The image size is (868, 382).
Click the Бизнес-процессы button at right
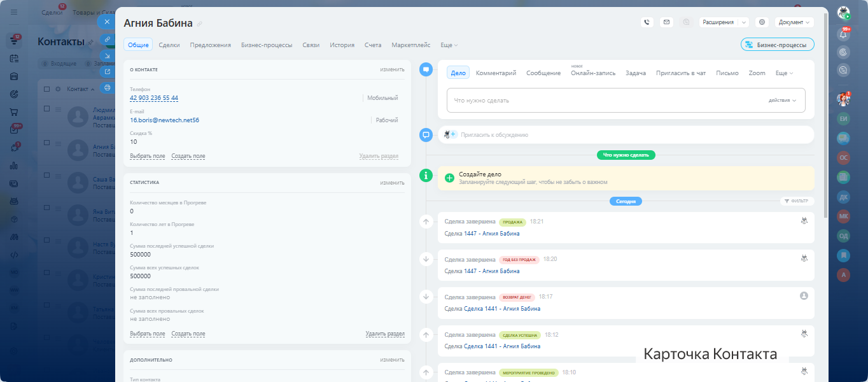click(x=777, y=45)
